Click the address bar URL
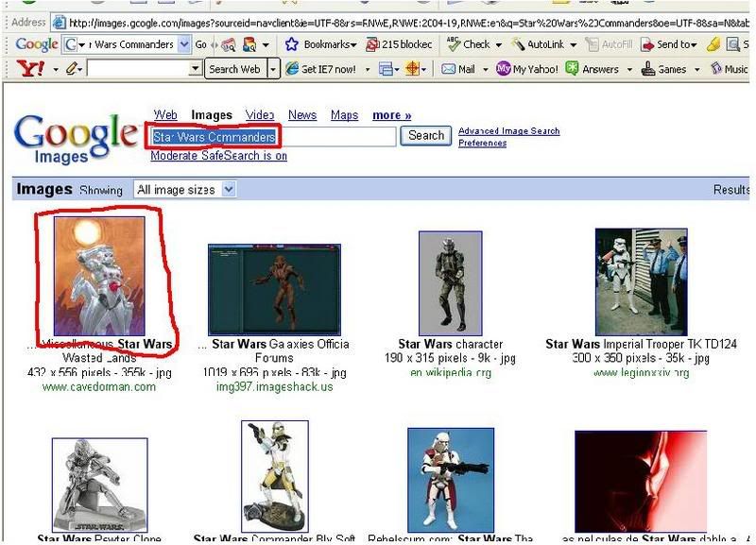This screenshot has height=545, width=756. pos(409,22)
